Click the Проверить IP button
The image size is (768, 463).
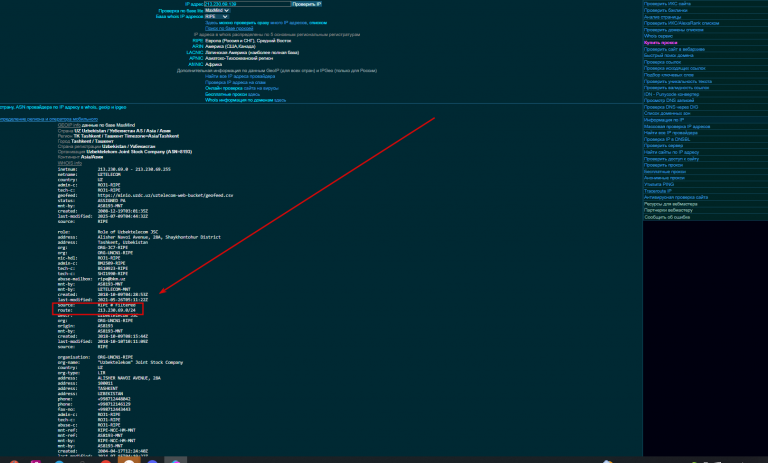tap(307, 4)
